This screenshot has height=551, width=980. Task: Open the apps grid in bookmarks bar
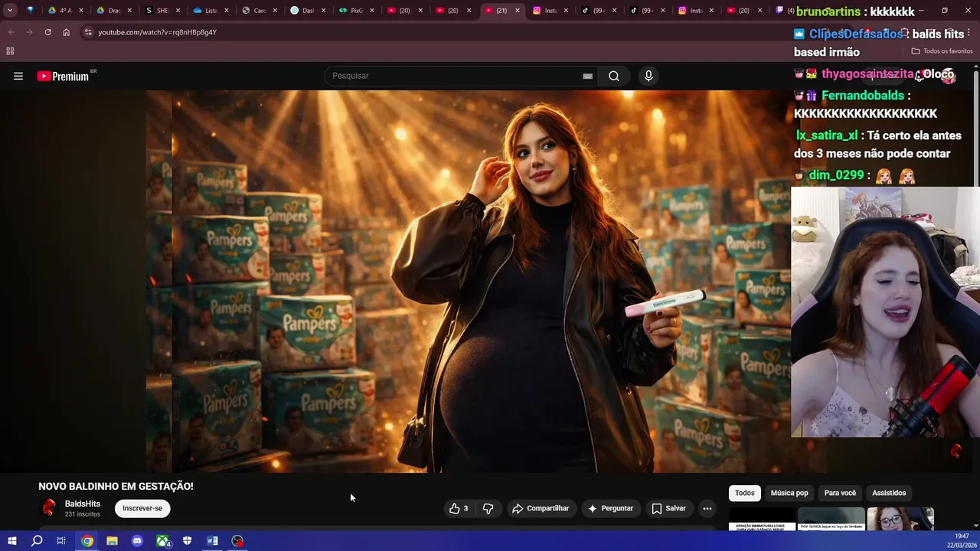tap(10, 51)
